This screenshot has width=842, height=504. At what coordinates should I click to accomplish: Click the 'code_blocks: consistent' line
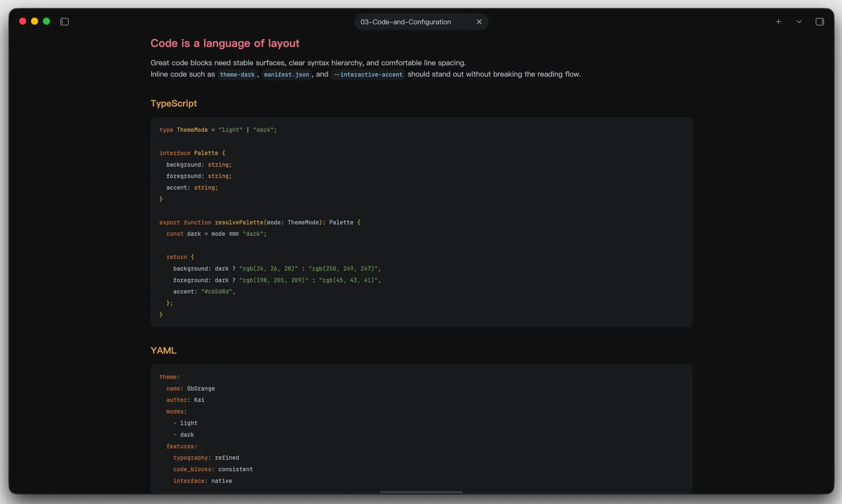tap(213, 469)
